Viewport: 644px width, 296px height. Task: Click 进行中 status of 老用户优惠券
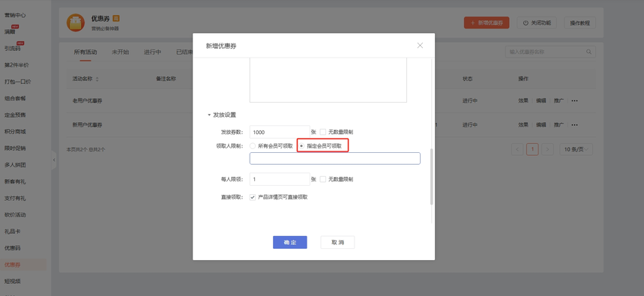click(470, 100)
